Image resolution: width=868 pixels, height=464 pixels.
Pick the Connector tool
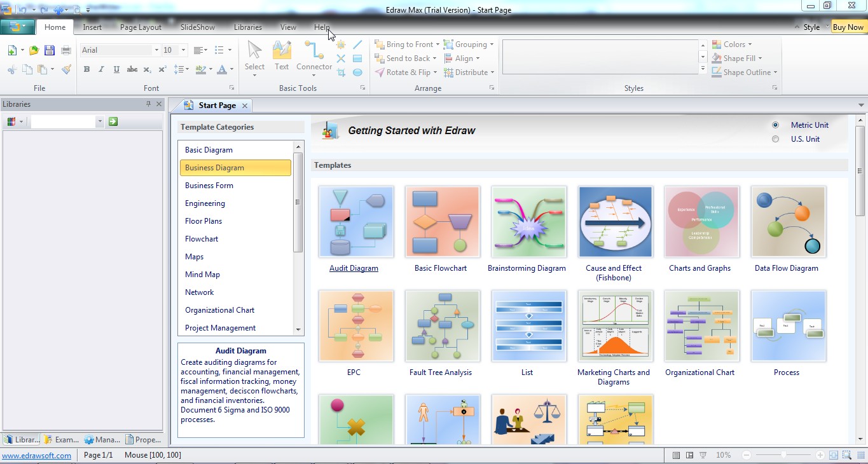point(314,57)
